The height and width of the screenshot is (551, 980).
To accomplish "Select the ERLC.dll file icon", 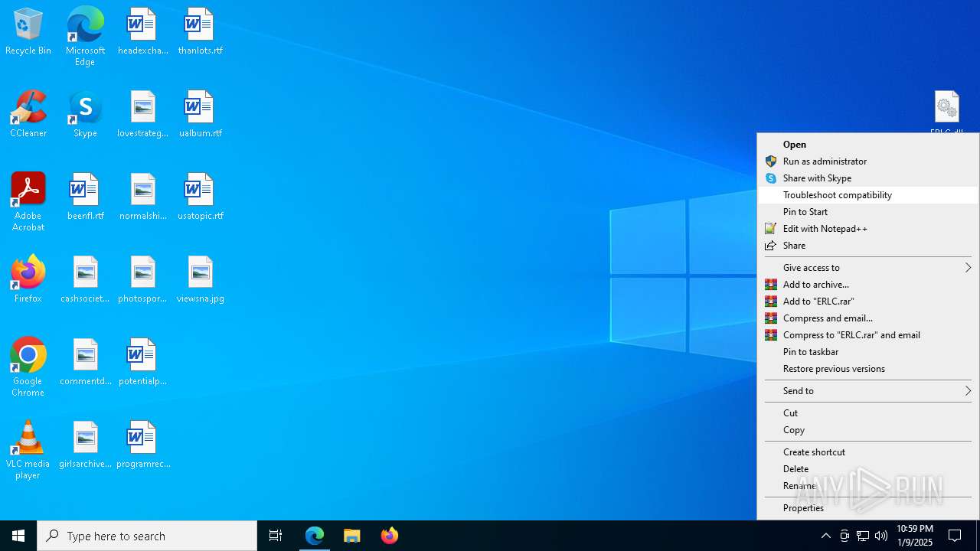I will point(946,112).
